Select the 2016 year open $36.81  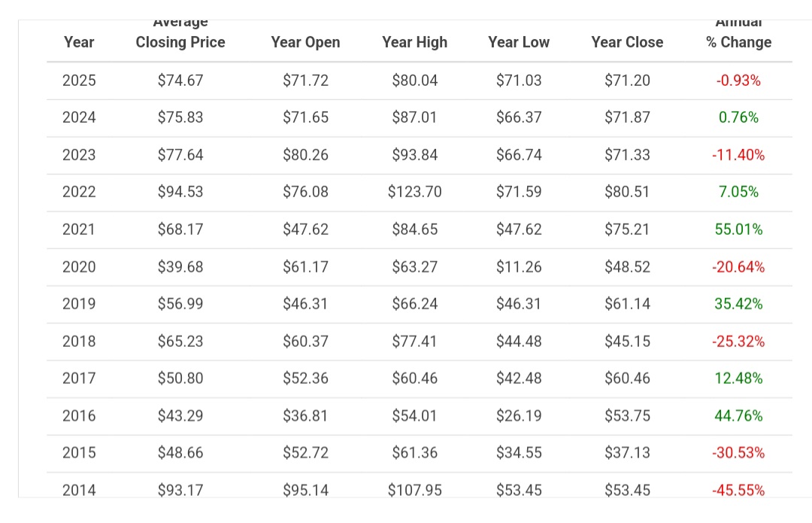click(305, 416)
